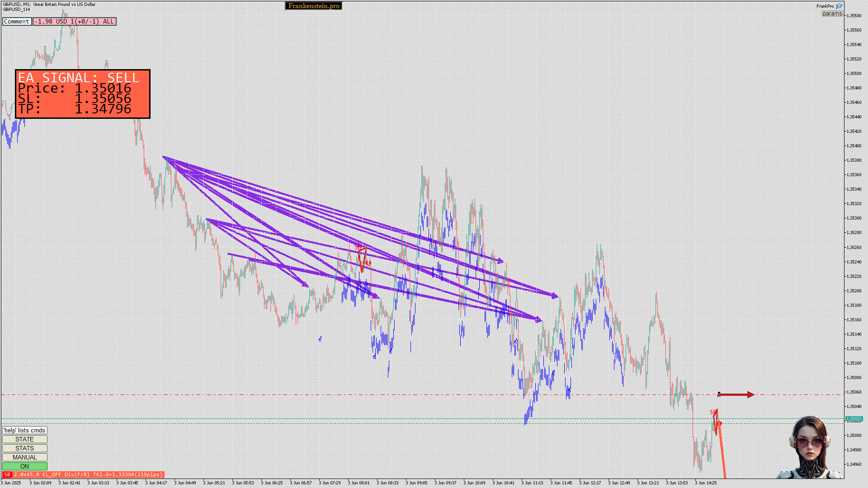This screenshot has height=488, width=868.
Task: Open the params button
Action: [x=832, y=14]
